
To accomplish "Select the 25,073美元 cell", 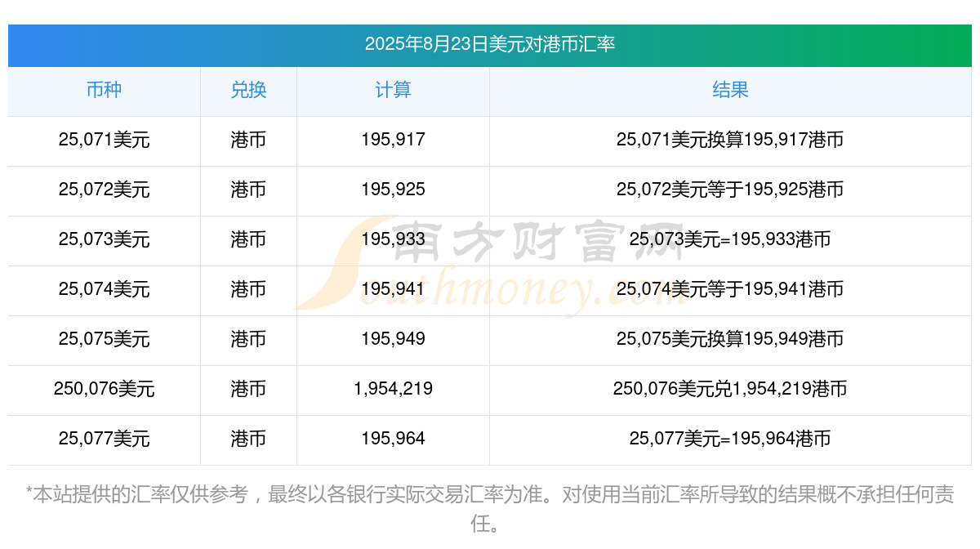I will (x=104, y=239).
